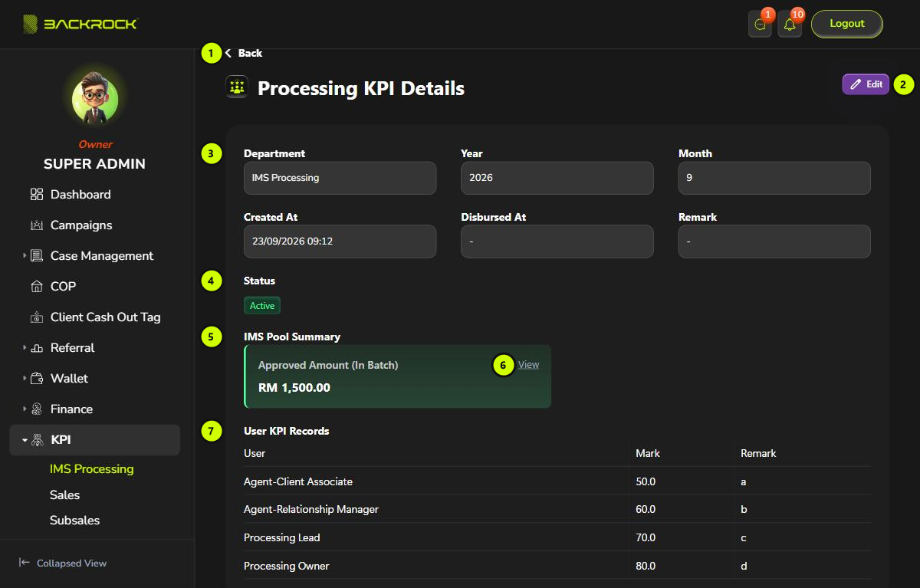Open Subsales under KPI

pos(75,521)
